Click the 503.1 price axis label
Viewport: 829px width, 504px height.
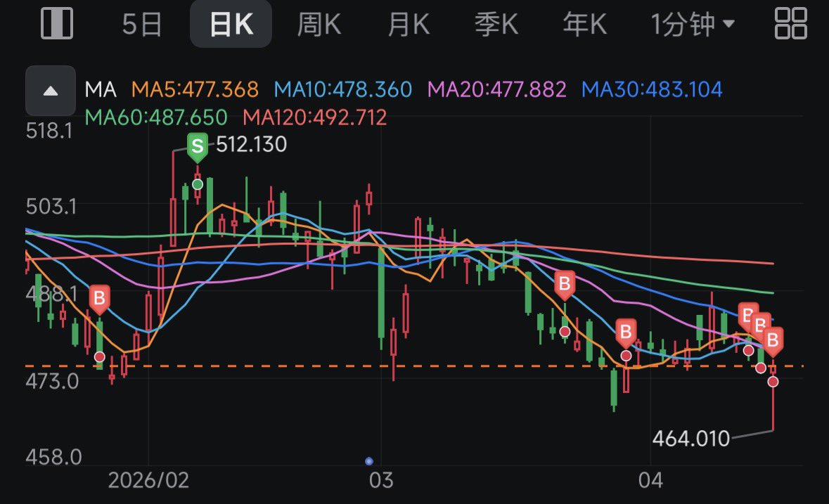[x=51, y=206]
